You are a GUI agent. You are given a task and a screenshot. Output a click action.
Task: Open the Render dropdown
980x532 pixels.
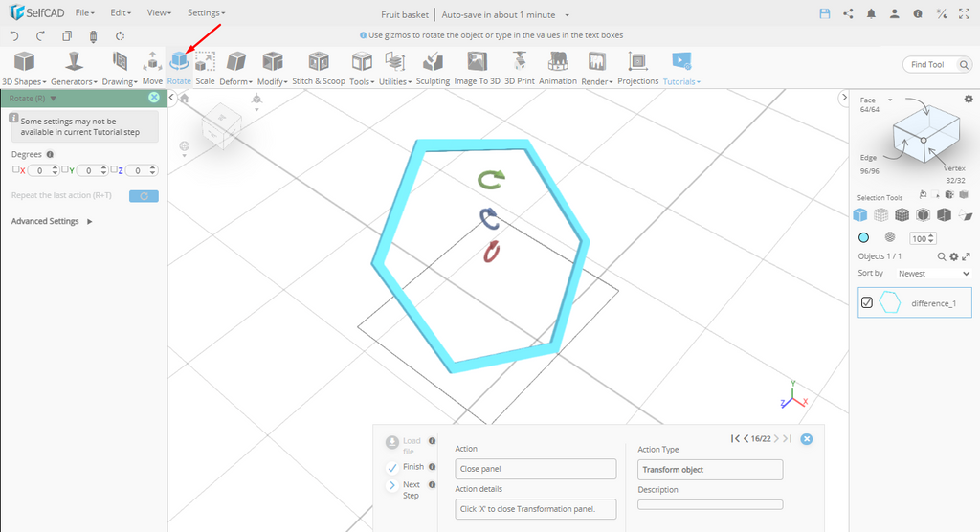(596, 68)
